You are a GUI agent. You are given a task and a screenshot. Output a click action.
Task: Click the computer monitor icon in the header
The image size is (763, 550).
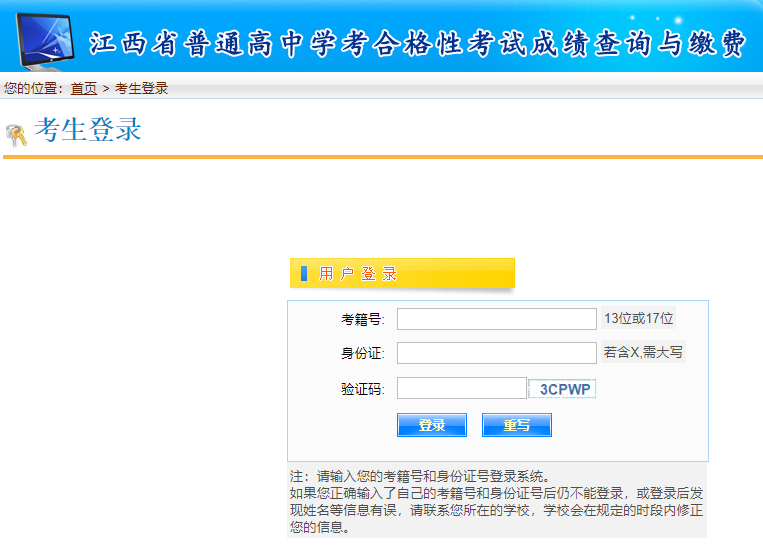[x=45, y=41]
